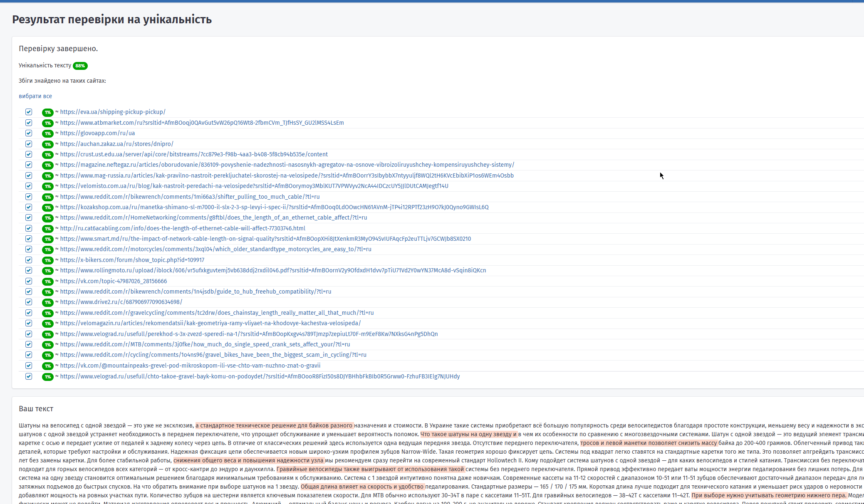Toggle checkbox for magazine.neftegaz.ru article

tap(29, 165)
